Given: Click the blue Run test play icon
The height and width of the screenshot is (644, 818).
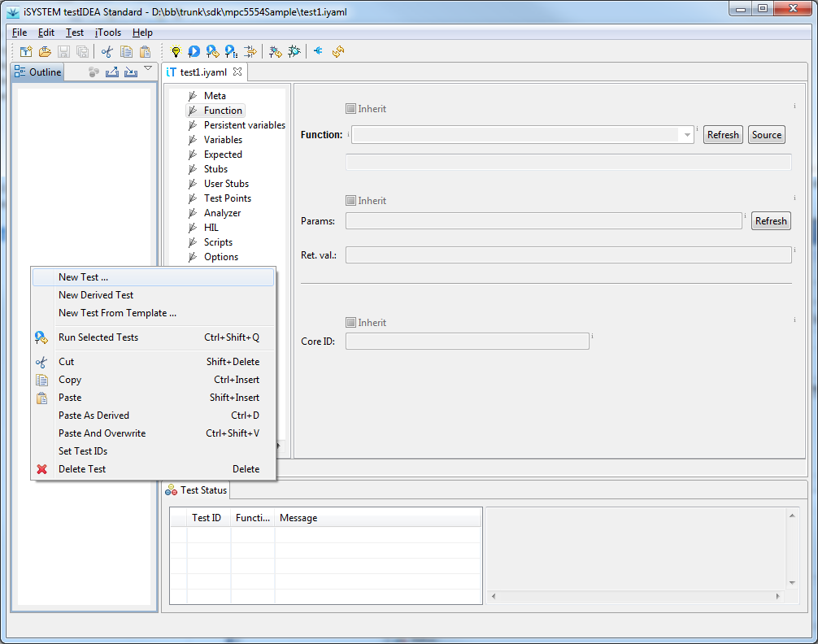Looking at the screenshot, I should point(194,52).
